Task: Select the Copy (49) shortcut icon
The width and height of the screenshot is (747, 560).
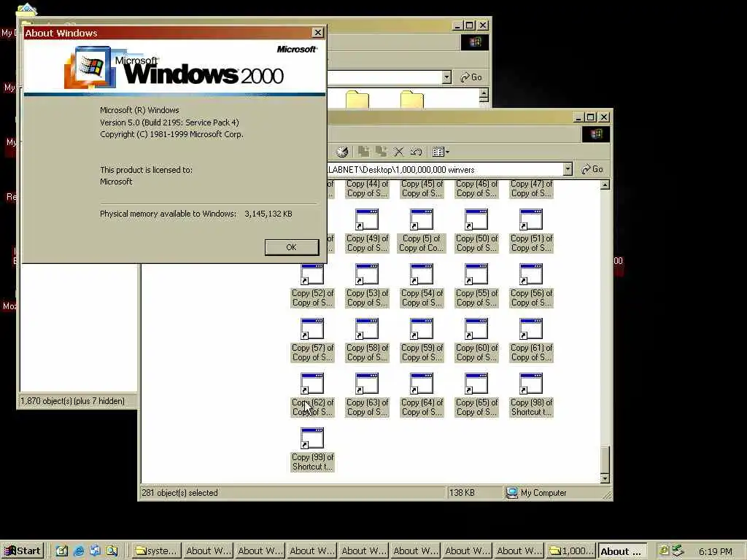Action: click(367, 219)
